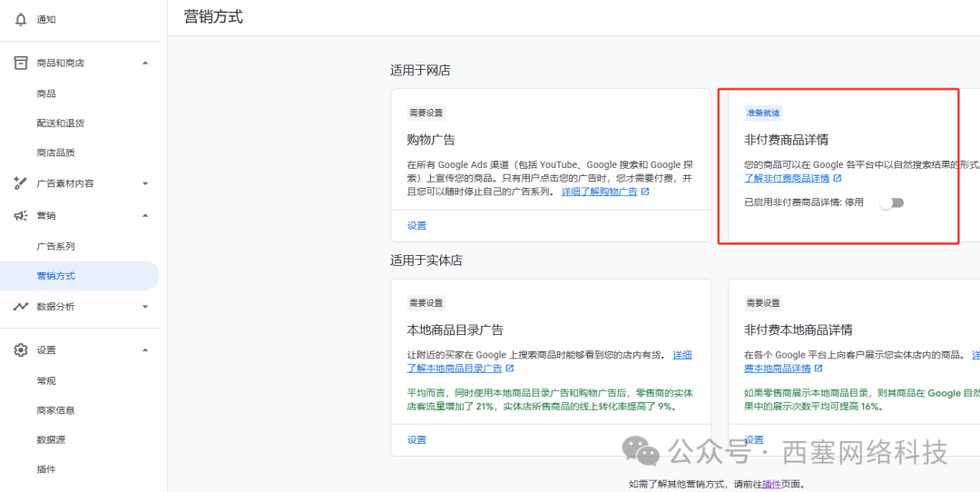
Task: Click 需要设置 badge on 本地商品目录广告 card
Action: (426, 303)
